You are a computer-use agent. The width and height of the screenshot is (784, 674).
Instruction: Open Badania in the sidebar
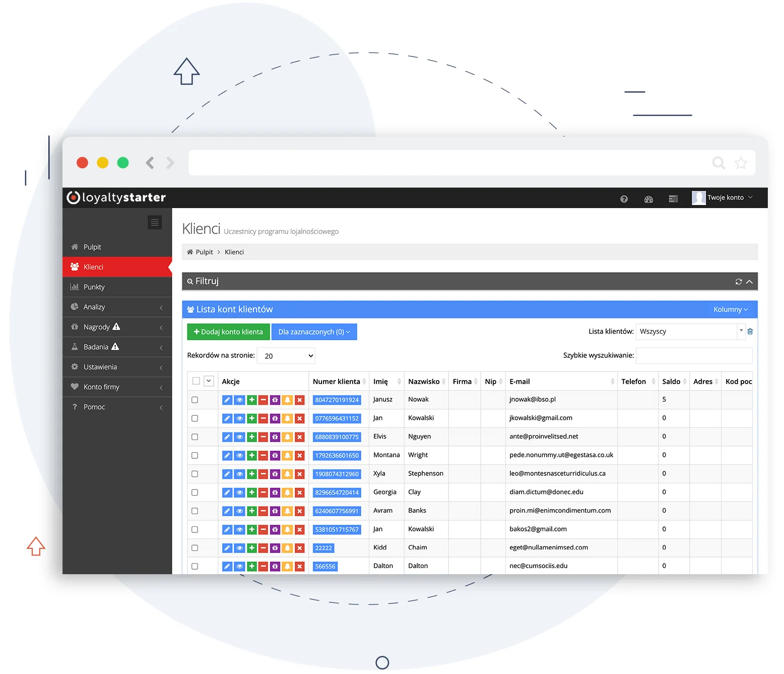[x=117, y=347]
